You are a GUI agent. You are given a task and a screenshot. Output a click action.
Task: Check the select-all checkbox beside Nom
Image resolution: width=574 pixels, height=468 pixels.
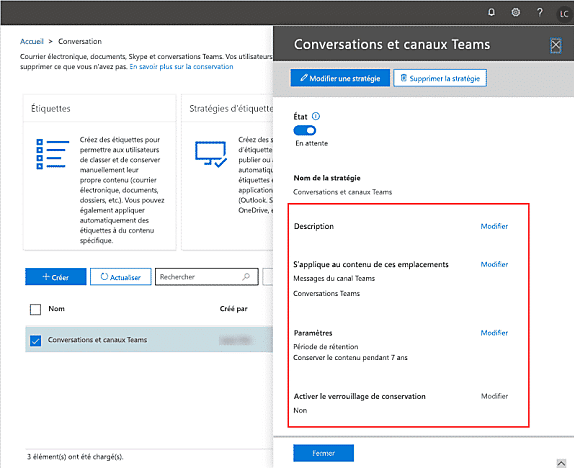point(36,309)
